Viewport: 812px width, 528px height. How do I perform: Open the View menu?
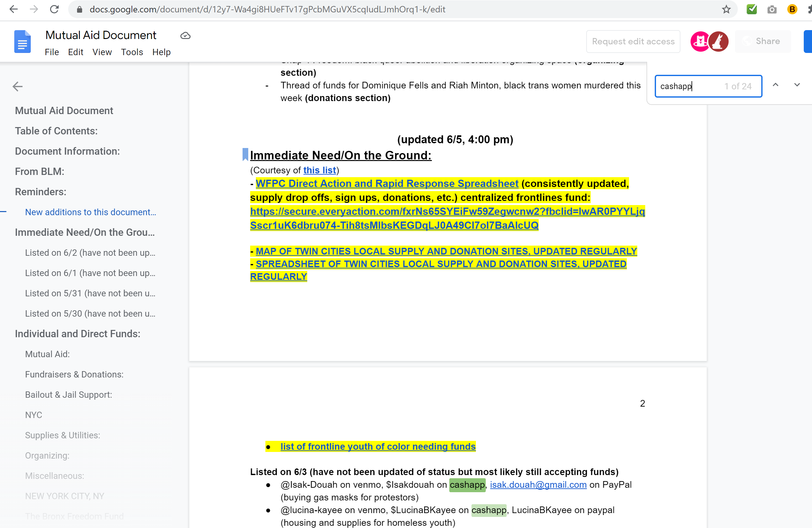(102, 52)
